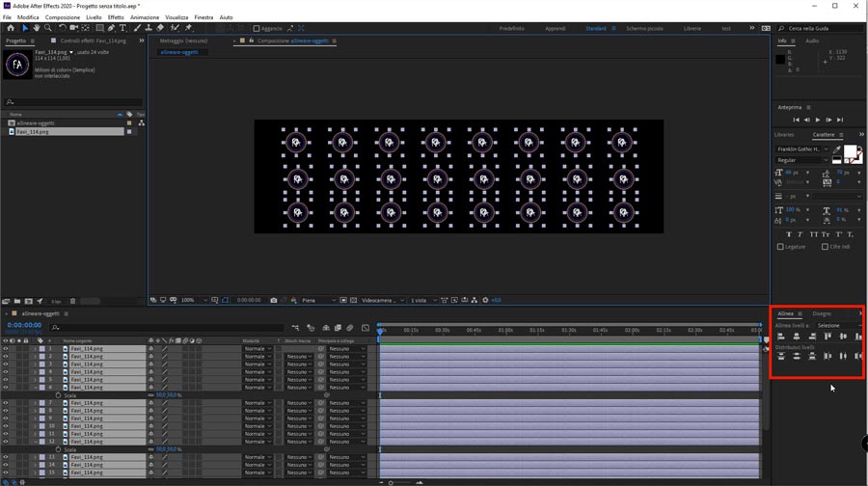Viewport: 868px width, 486px height.
Task: Jump to first frame in Anteprima panel
Action: point(796,120)
